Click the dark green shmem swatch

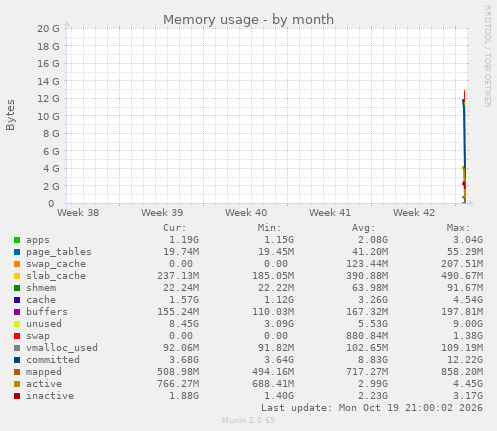pos(17,288)
